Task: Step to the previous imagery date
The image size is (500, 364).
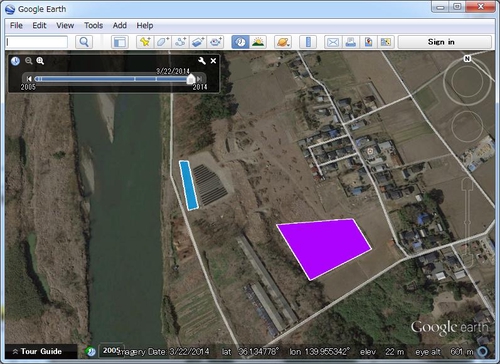Action: (x=29, y=79)
